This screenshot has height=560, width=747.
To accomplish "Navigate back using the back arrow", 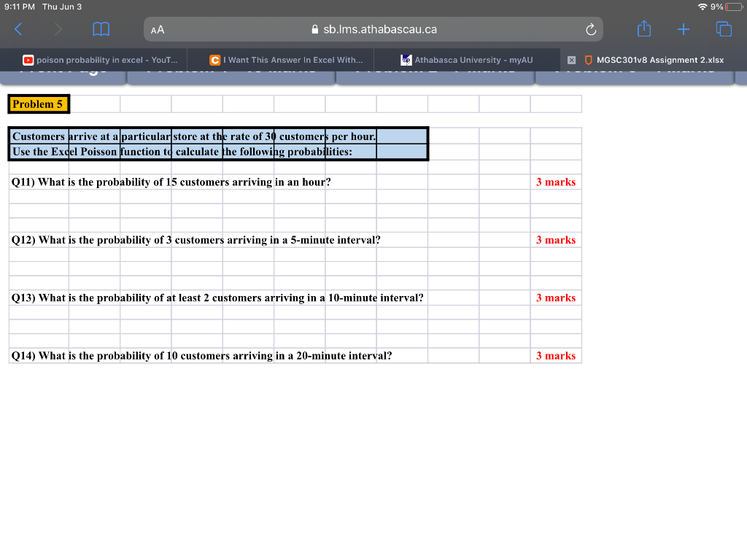I will tap(18, 29).
